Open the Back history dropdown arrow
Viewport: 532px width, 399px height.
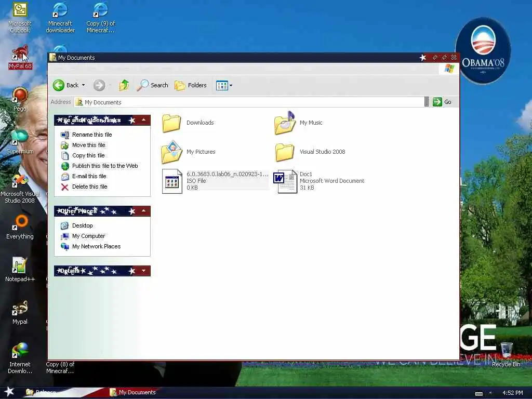point(84,85)
